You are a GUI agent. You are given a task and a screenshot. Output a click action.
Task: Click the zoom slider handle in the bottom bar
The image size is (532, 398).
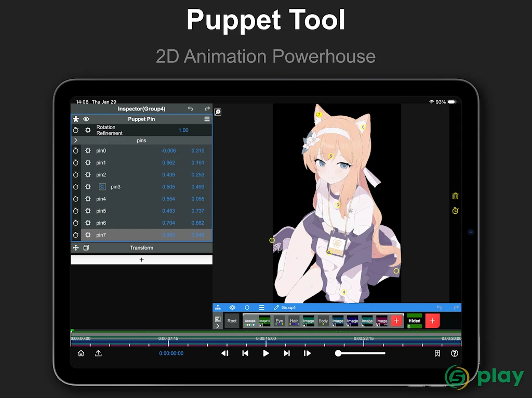coord(338,353)
